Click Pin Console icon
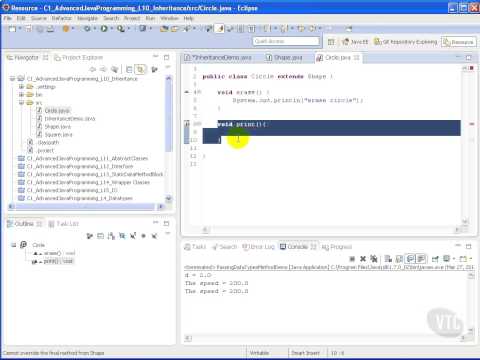 435,259
